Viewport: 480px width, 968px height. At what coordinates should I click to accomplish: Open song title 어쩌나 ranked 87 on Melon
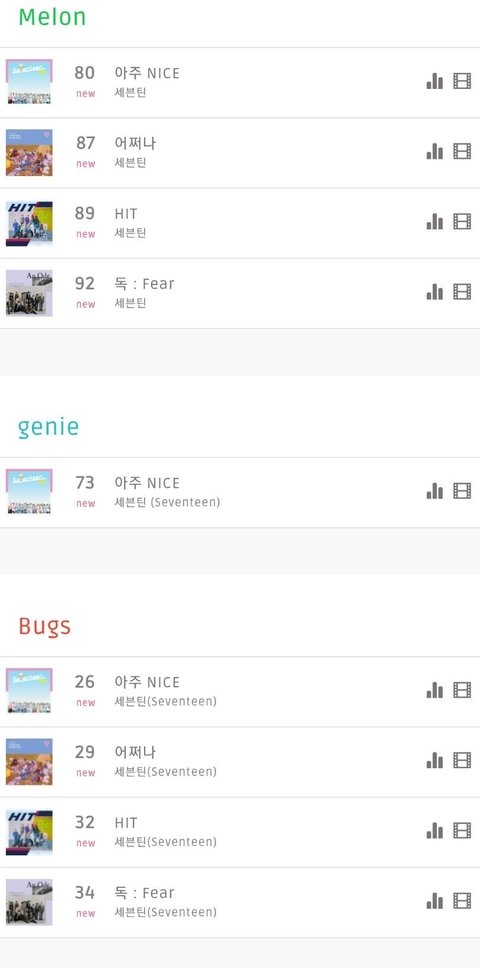coord(135,143)
